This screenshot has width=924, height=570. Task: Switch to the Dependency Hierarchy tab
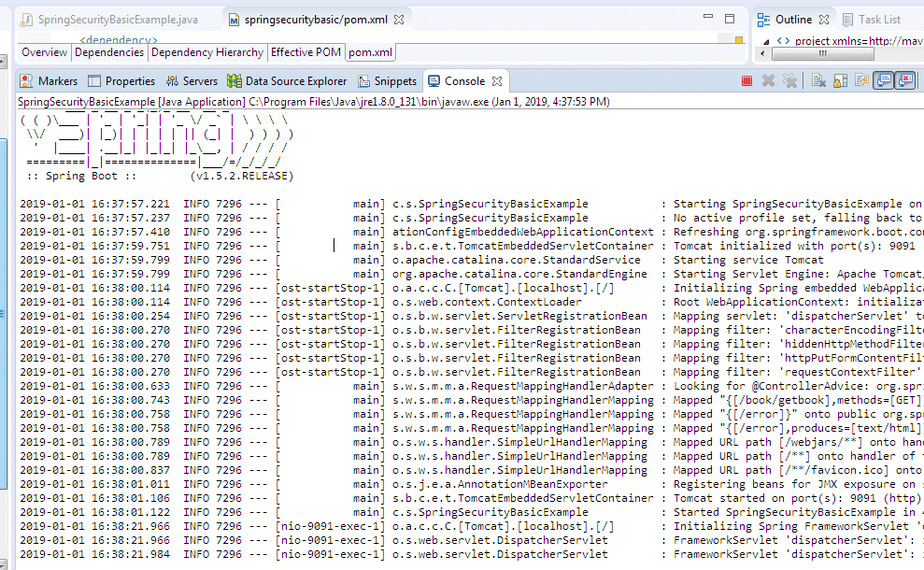click(208, 52)
